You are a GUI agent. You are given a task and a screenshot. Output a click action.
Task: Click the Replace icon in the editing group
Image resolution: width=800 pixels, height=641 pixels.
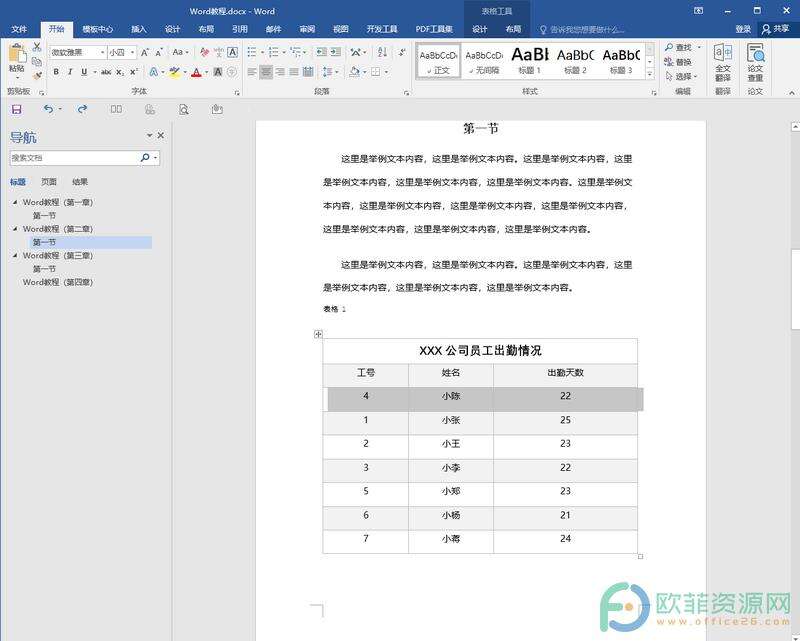tap(676, 60)
